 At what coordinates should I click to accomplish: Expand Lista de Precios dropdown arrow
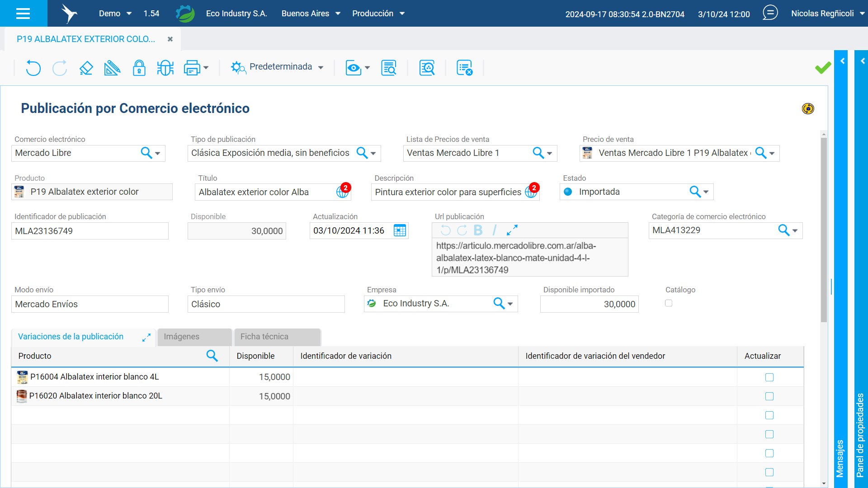click(x=550, y=154)
